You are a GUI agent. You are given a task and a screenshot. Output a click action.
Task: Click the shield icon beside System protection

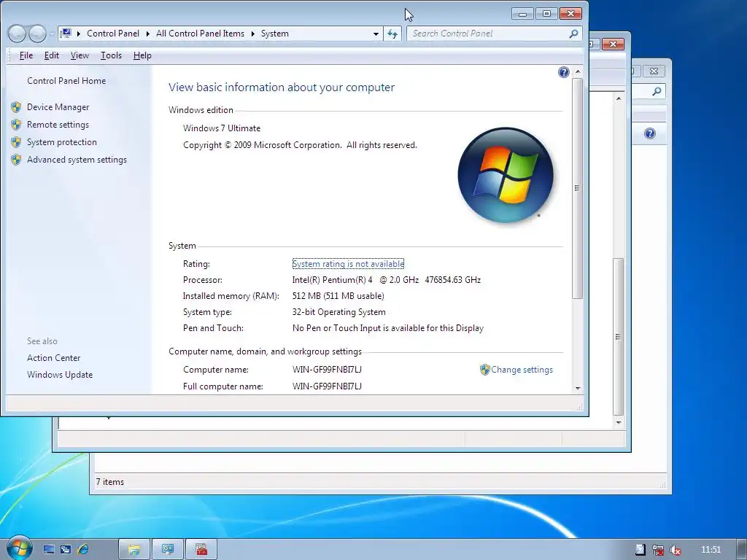[16, 142]
